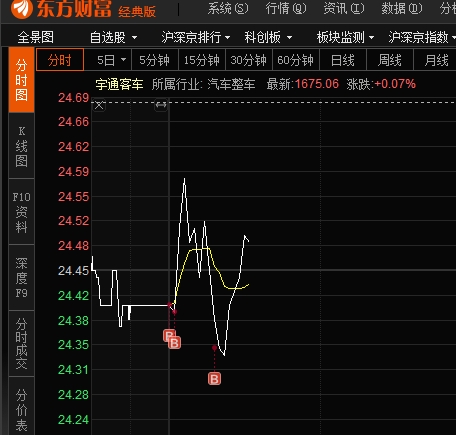Switch to 周线 chart

pos(390,60)
